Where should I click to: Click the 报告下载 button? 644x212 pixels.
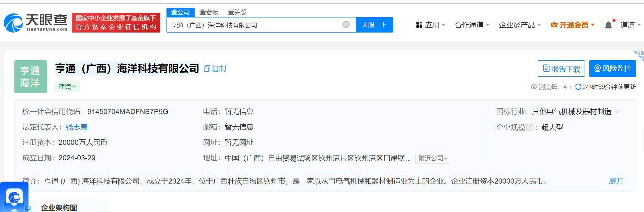tap(561, 68)
